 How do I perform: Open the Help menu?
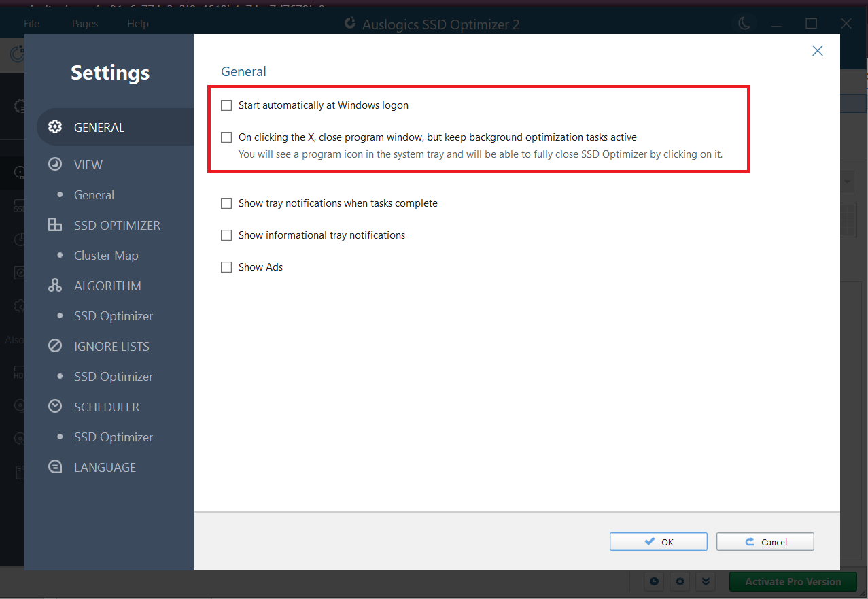click(137, 23)
